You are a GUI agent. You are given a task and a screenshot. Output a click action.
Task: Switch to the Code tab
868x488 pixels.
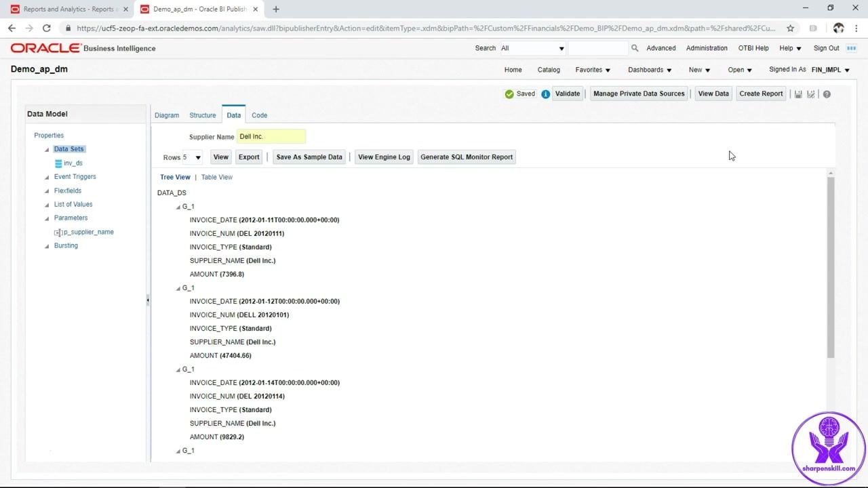pyautogui.click(x=260, y=115)
